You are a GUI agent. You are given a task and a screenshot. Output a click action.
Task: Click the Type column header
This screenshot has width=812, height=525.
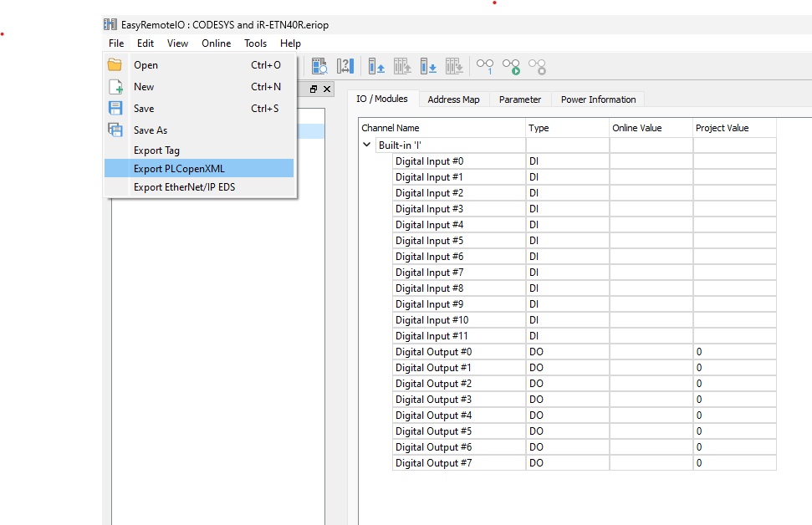click(x=567, y=128)
